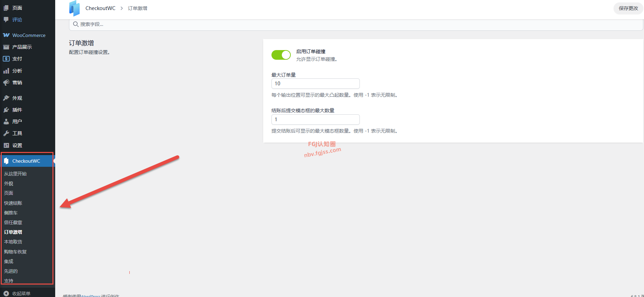Click the 工具 wrench icon
The image size is (644, 297).
[x=6, y=133]
